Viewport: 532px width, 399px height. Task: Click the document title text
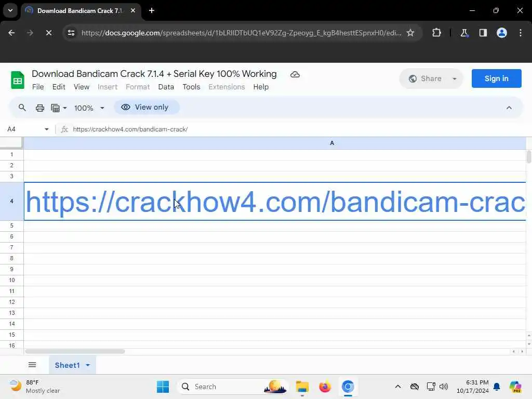[x=154, y=74]
